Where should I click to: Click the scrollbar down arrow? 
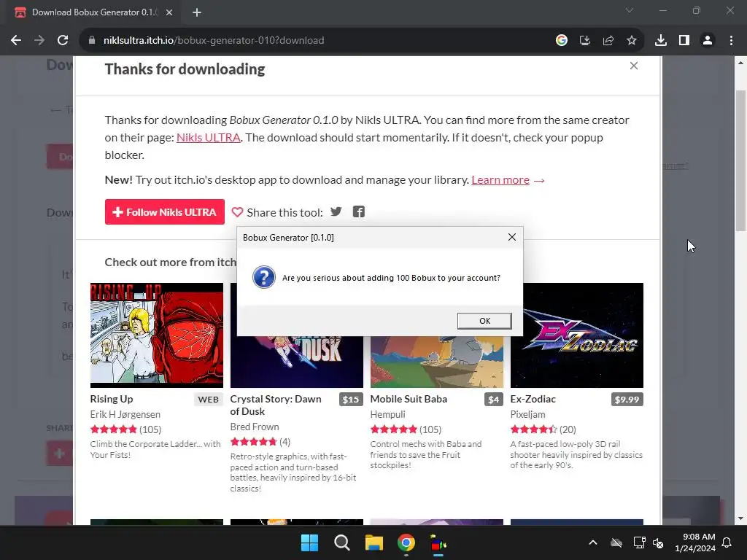[x=740, y=518]
